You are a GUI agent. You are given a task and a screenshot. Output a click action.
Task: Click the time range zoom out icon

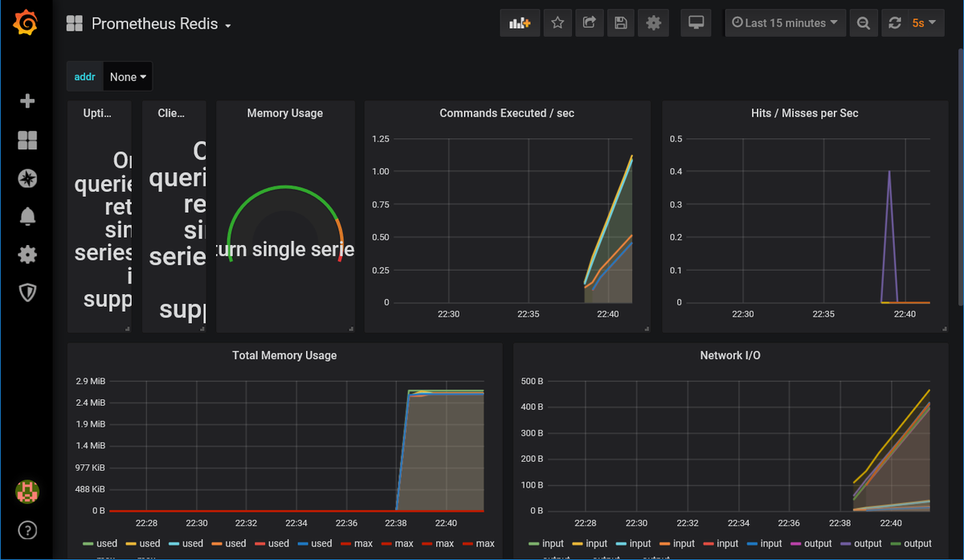pos(863,23)
